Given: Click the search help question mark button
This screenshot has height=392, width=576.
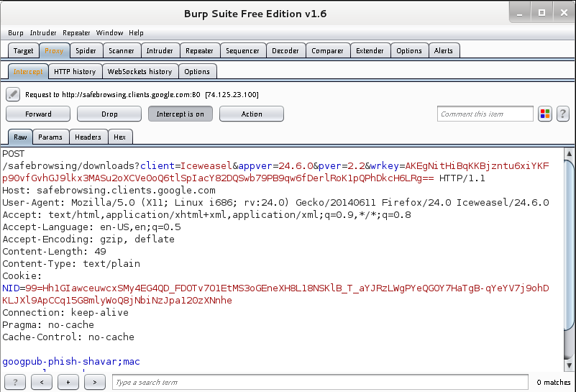Looking at the screenshot, I should coord(15,382).
